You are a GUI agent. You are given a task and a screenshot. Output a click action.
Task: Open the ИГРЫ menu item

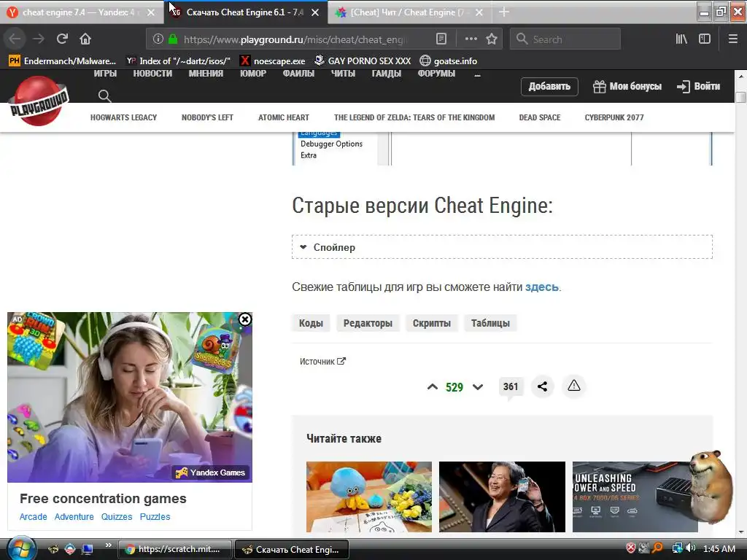click(x=105, y=74)
